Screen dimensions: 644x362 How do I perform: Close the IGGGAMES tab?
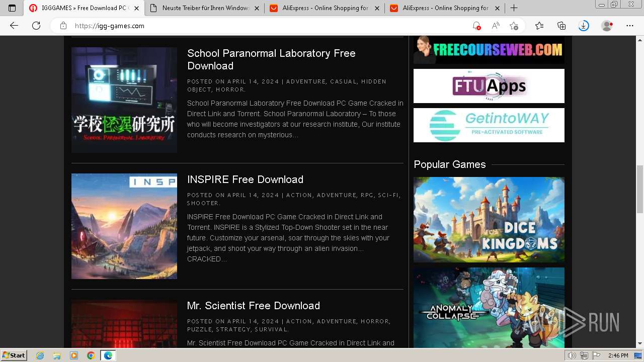coord(136,8)
